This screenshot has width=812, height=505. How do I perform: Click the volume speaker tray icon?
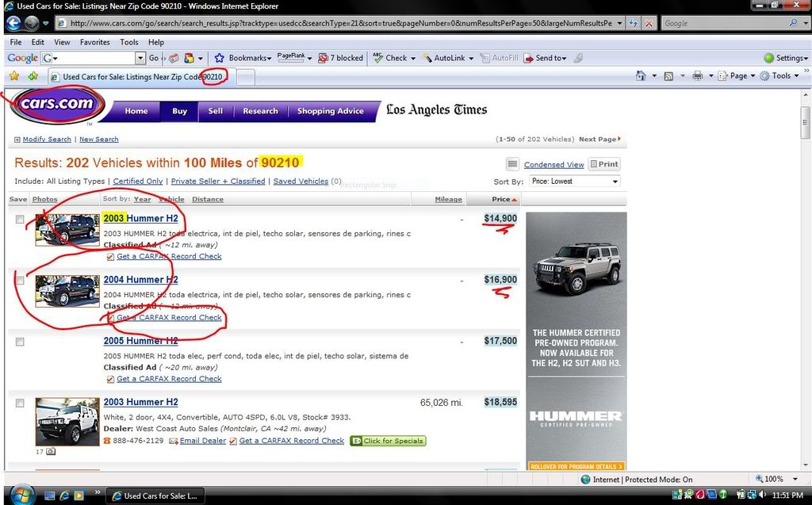coord(762,495)
